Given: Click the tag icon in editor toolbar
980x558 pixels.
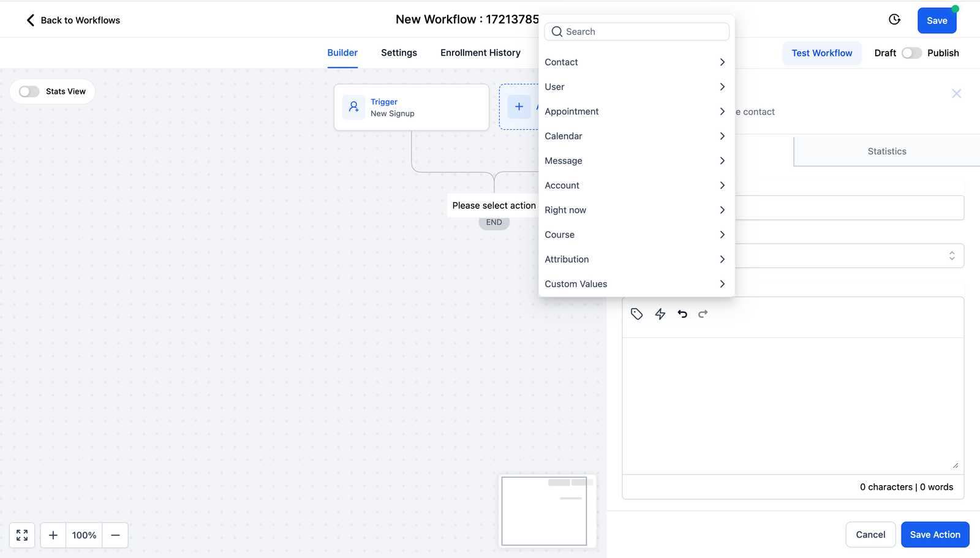Looking at the screenshot, I should (636, 314).
